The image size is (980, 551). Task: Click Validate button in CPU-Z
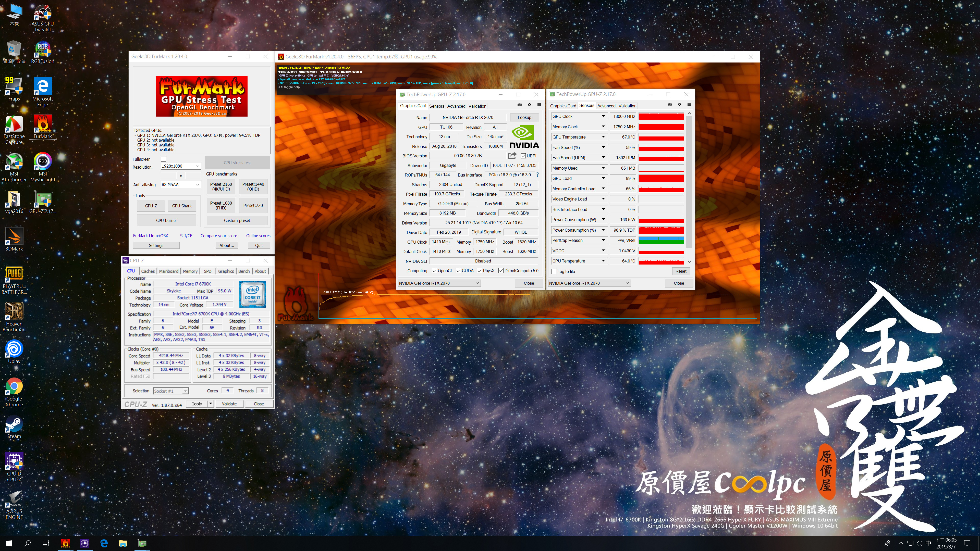pos(229,404)
